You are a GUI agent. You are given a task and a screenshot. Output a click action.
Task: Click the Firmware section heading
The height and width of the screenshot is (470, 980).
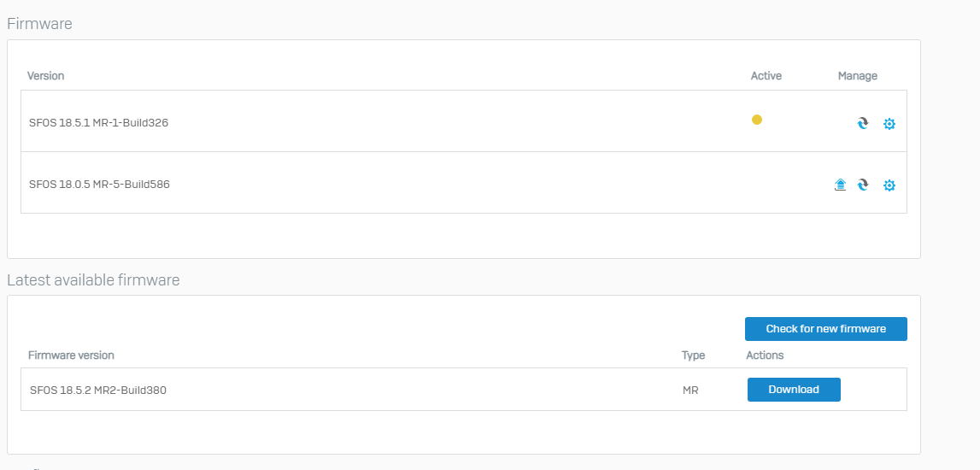(39, 24)
